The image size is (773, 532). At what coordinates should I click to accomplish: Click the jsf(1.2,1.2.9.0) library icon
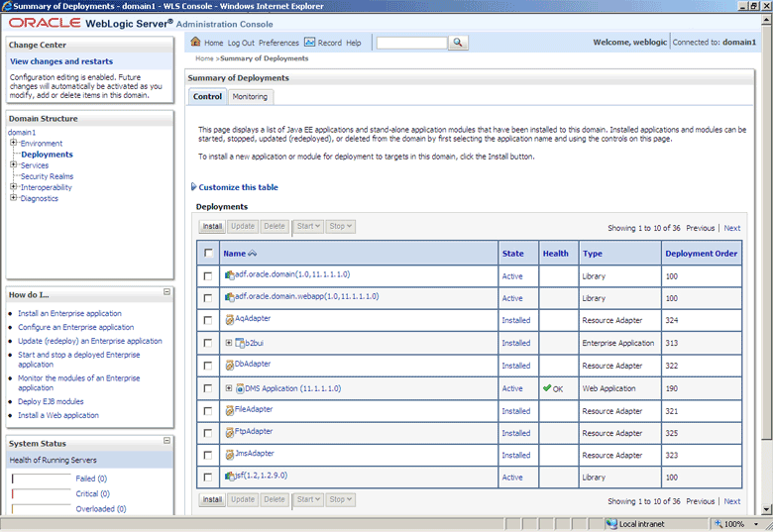(x=230, y=476)
